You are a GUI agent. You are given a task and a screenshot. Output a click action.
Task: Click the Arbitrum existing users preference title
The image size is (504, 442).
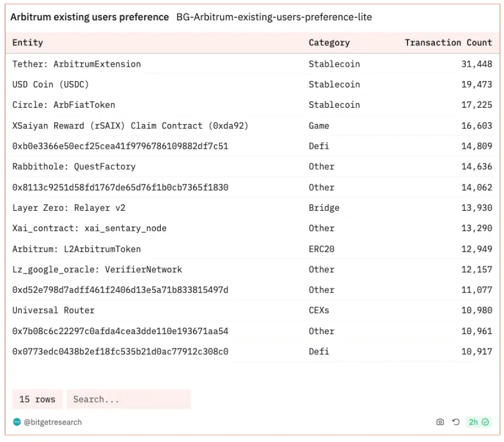89,17
